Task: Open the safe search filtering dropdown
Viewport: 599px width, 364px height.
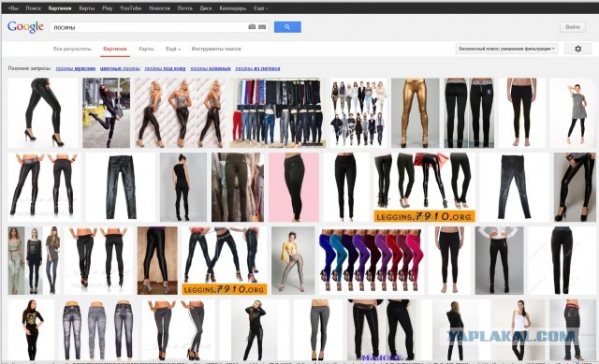Action: (x=506, y=49)
